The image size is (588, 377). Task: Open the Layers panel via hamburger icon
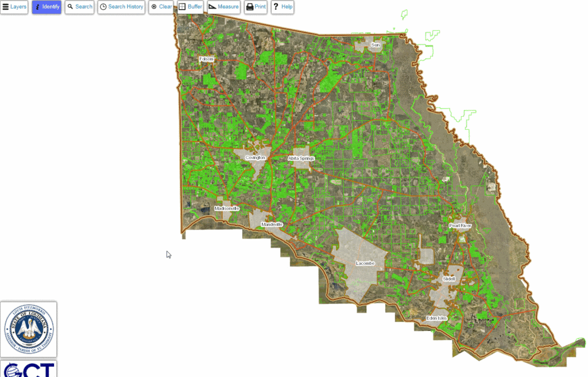click(x=14, y=6)
